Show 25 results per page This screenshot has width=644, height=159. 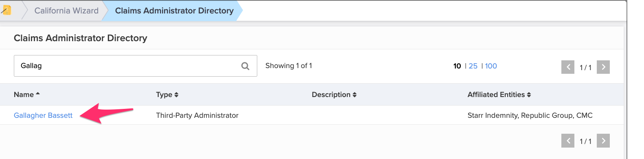473,66
